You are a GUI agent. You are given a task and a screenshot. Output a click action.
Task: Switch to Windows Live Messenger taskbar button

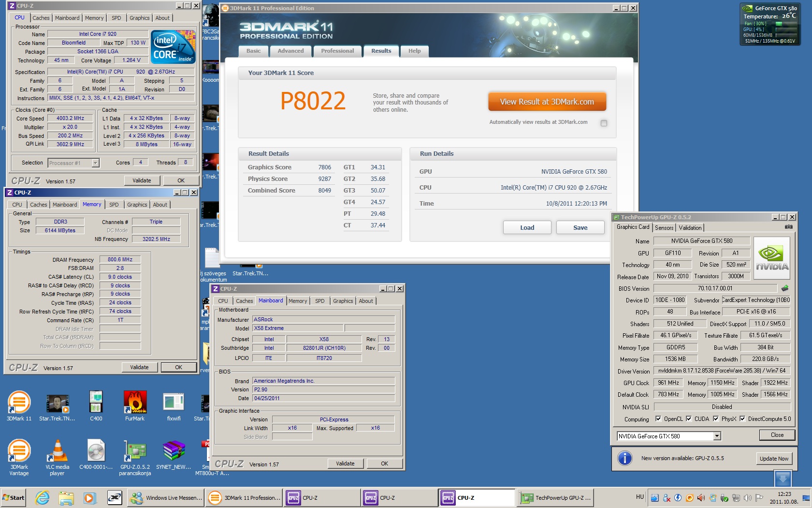coord(165,498)
